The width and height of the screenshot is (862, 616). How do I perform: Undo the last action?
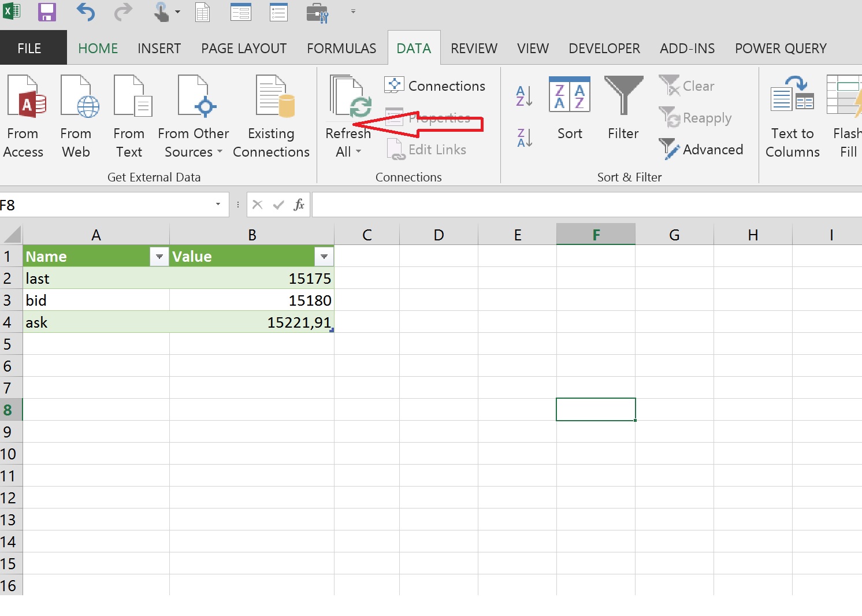pos(86,12)
